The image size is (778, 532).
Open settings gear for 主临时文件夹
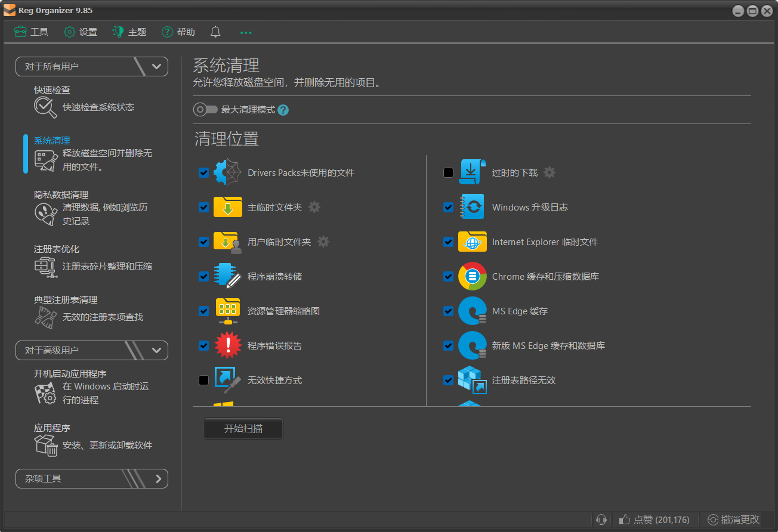pyautogui.click(x=314, y=207)
